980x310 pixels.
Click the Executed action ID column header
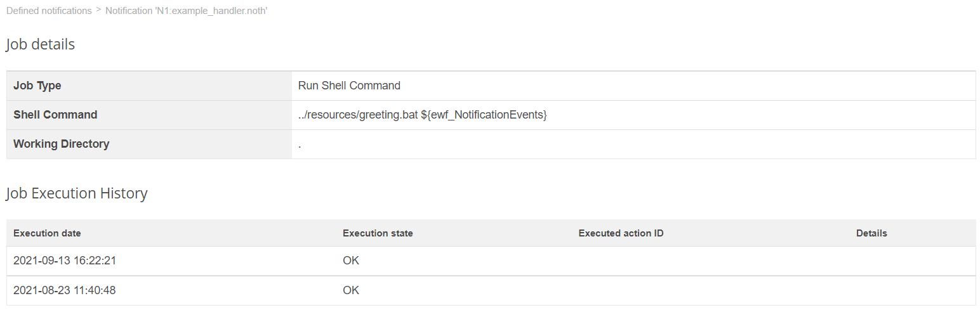[621, 233]
